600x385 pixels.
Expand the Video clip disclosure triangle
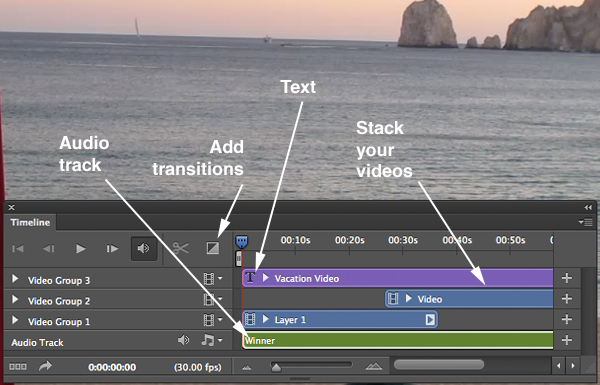pyautogui.click(x=409, y=299)
